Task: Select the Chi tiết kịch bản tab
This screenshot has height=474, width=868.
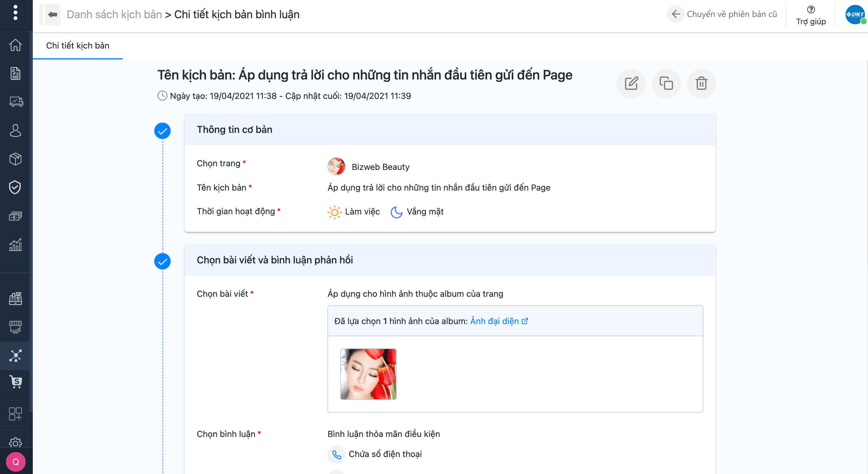Action: pyautogui.click(x=77, y=46)
